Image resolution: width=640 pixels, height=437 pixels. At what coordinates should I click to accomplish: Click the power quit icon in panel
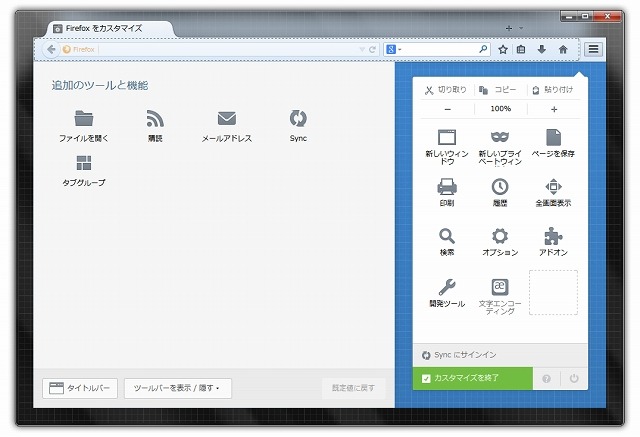[x=574, y=378]
